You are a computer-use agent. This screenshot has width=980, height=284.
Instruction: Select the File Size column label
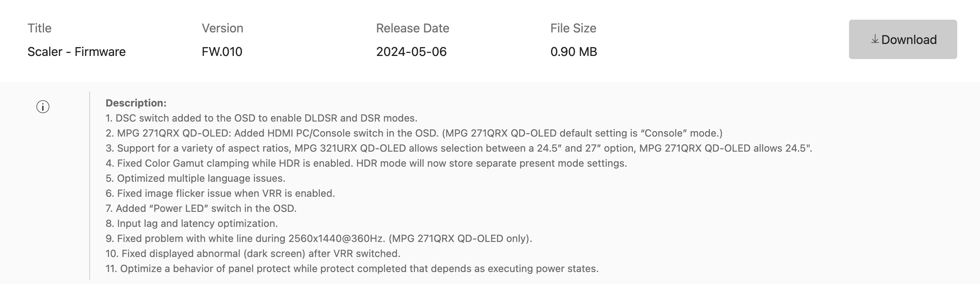click(573, 28)
